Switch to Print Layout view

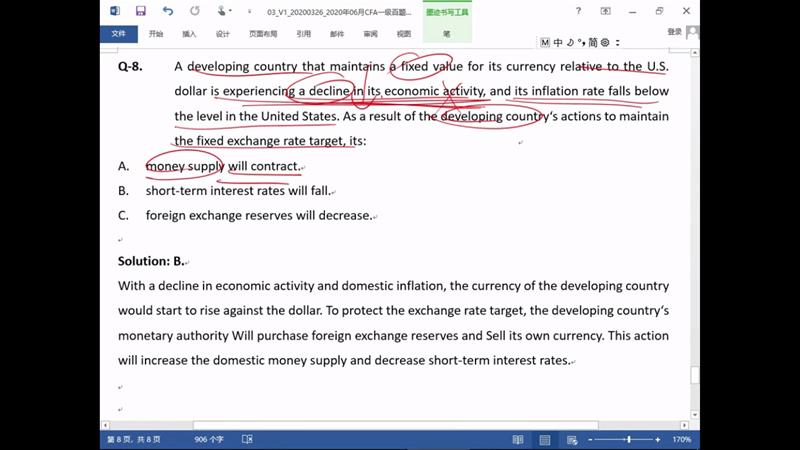coord(543,439)
